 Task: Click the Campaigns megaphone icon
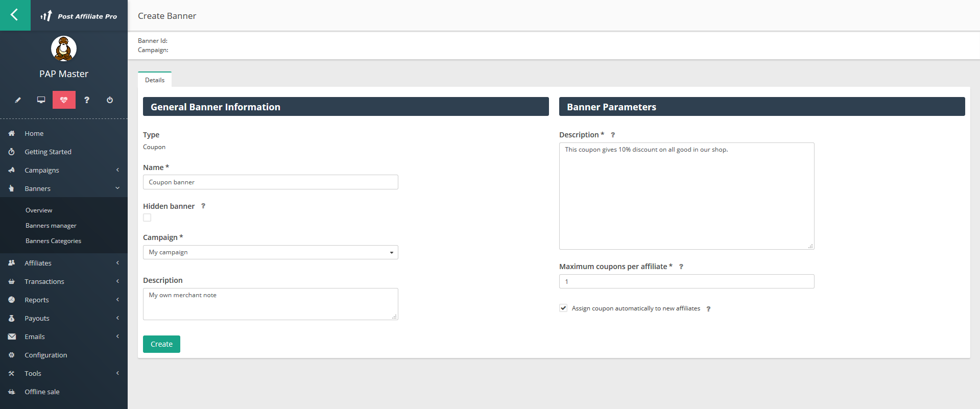click(12, 170)
